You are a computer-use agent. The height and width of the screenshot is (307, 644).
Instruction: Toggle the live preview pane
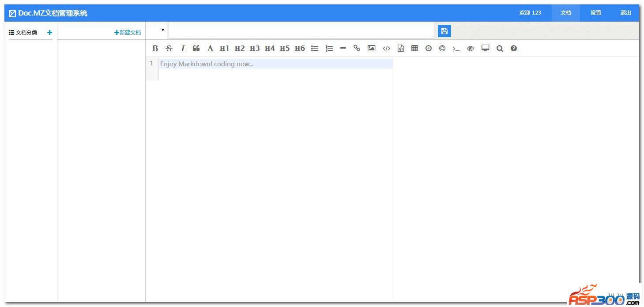pyautogui.click(x=471, y=49)
